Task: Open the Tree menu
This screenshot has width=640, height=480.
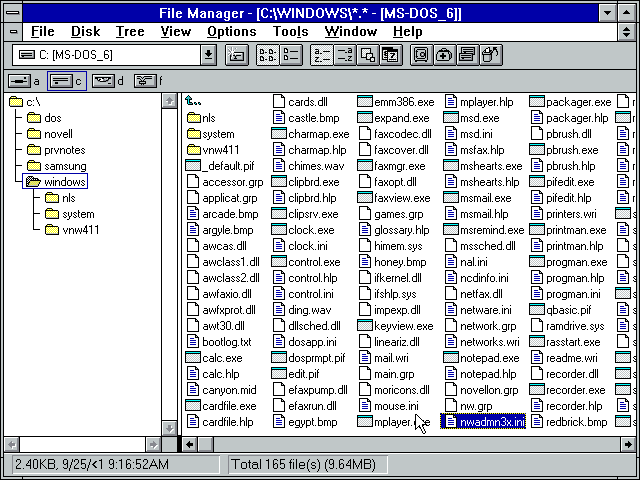Action: pyautogui.click(x=130, y=32)
